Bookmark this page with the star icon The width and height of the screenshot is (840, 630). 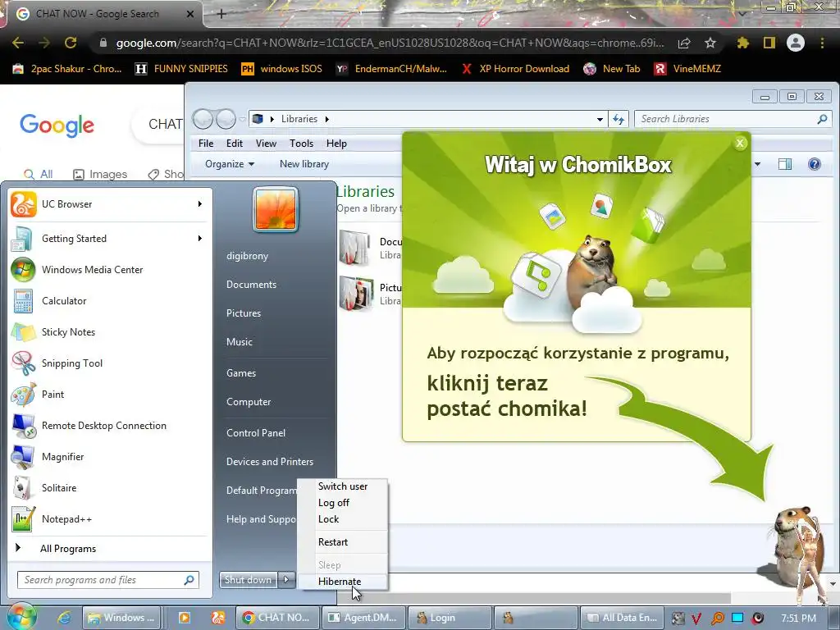[710, 43]
